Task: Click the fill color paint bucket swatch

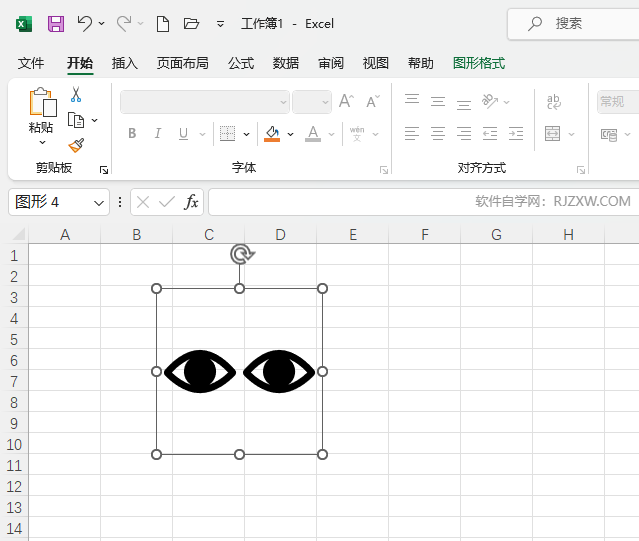Action: [272, 134]
